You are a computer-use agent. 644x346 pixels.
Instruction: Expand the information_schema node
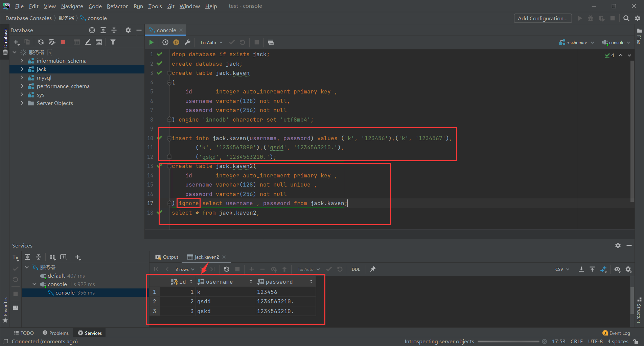(22, 61)
